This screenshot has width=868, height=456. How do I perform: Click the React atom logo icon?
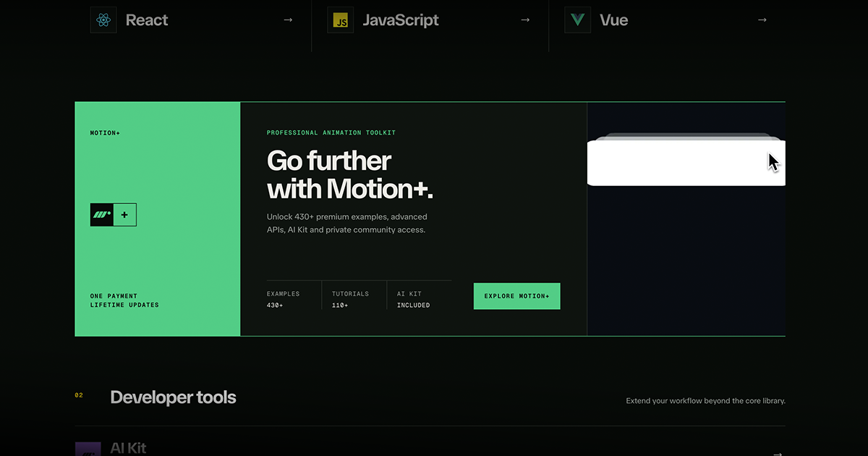coord(103,20)
